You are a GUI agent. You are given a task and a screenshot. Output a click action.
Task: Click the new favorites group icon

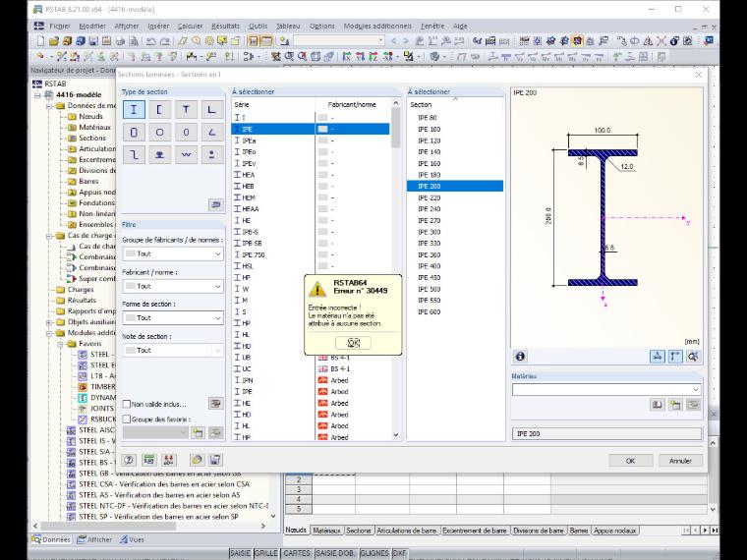click(x=198, y=432)
